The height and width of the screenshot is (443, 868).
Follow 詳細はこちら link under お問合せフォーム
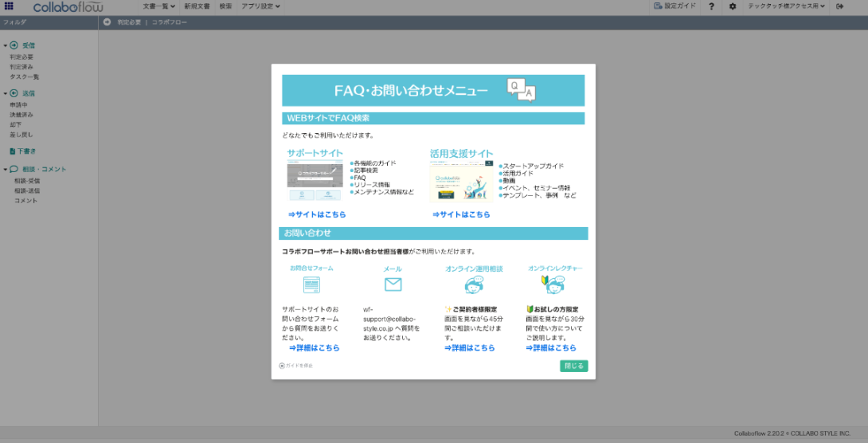coord(315,348)
